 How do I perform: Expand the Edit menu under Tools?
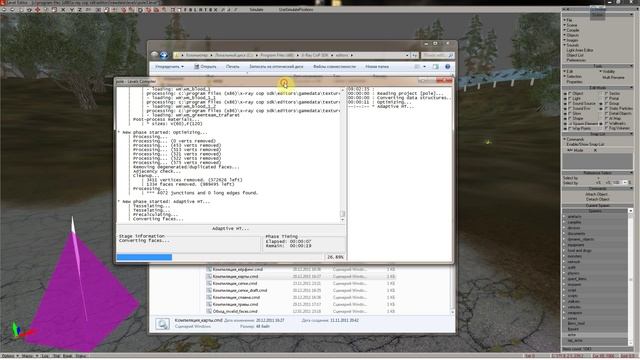569,71
